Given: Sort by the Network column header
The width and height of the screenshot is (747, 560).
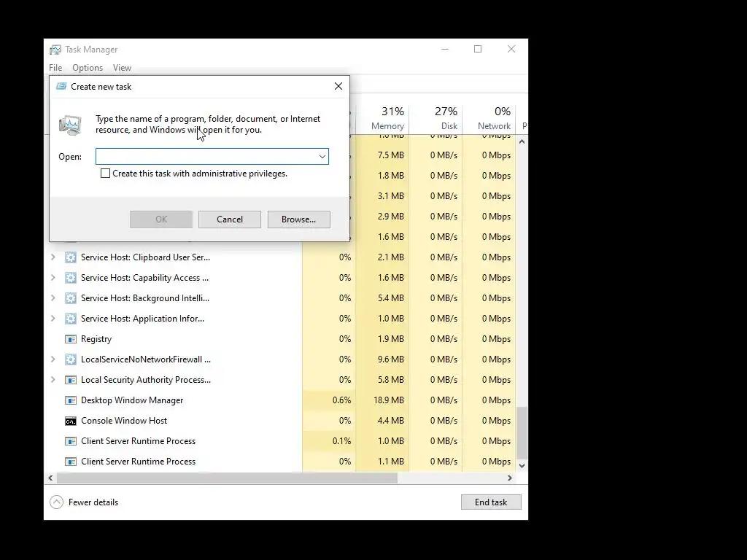Looking at the screenshot, I should [x=489, y=118].
